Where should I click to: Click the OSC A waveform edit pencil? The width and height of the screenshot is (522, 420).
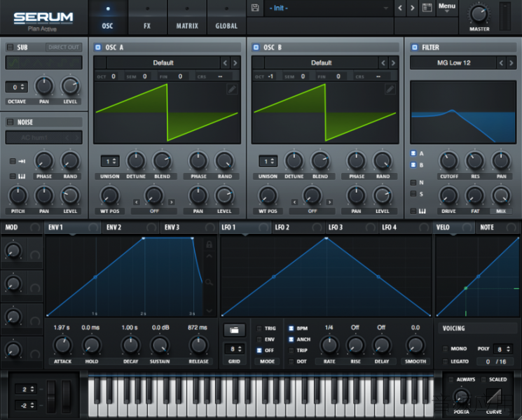232,89
